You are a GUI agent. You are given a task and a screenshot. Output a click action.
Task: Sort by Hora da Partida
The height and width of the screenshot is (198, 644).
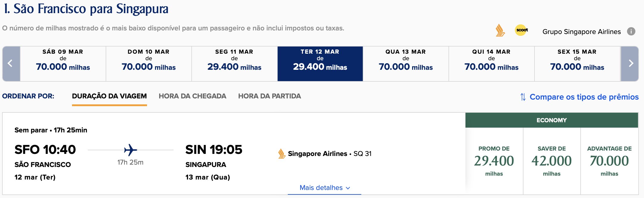click(270, 96)
